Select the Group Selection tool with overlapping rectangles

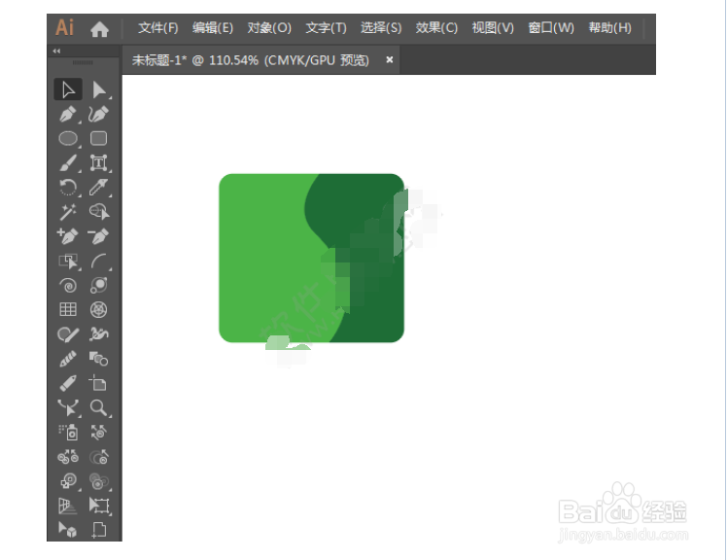coord(68,262)
